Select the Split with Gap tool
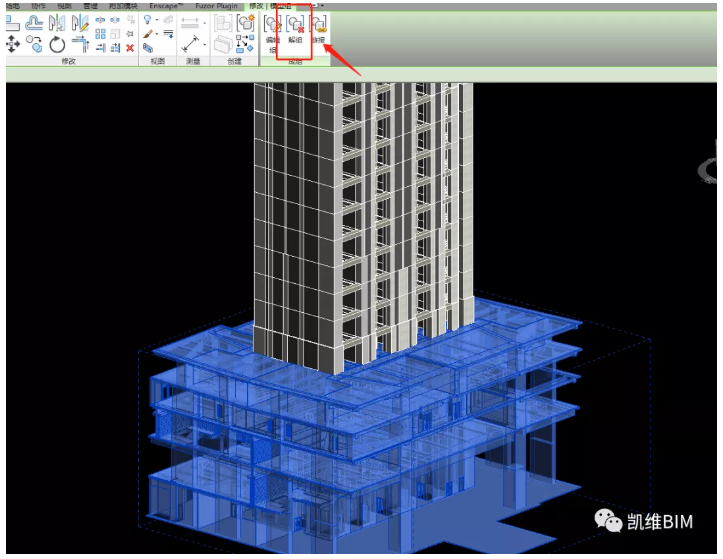The image size is (723, 559). pos(115,20)
